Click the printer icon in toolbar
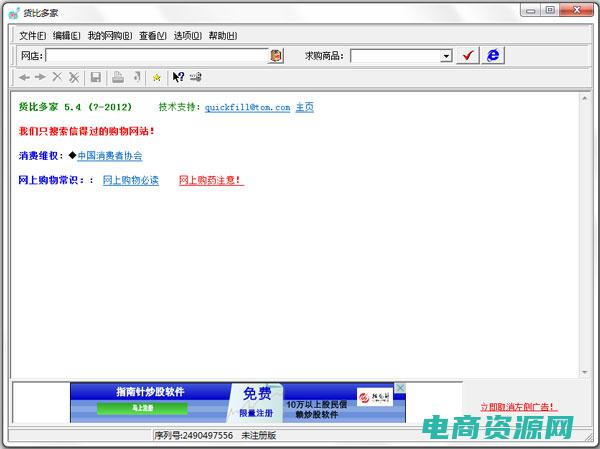 click(x=118, y=77)
